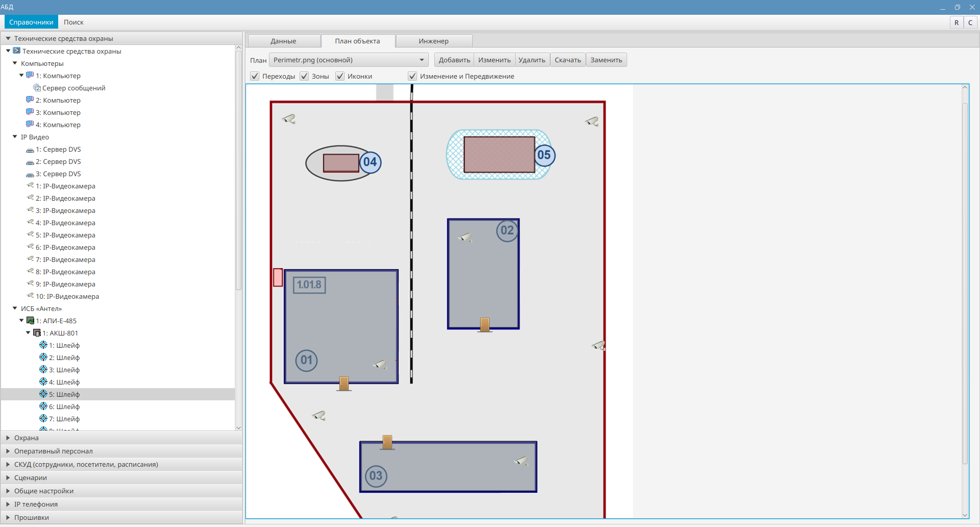The image size is (980, 527).
Task: Click the Скачать button
Action: [568, 60]
